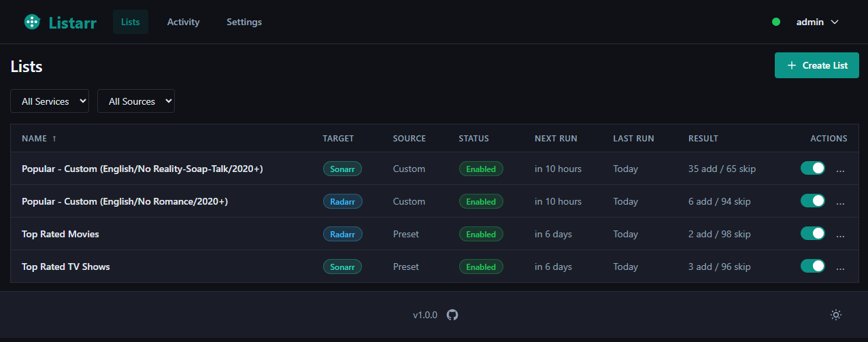Click 'in 10 hours' in No Reality-Soap-Talk row
The image size is (868, 342).
[558, 169]
